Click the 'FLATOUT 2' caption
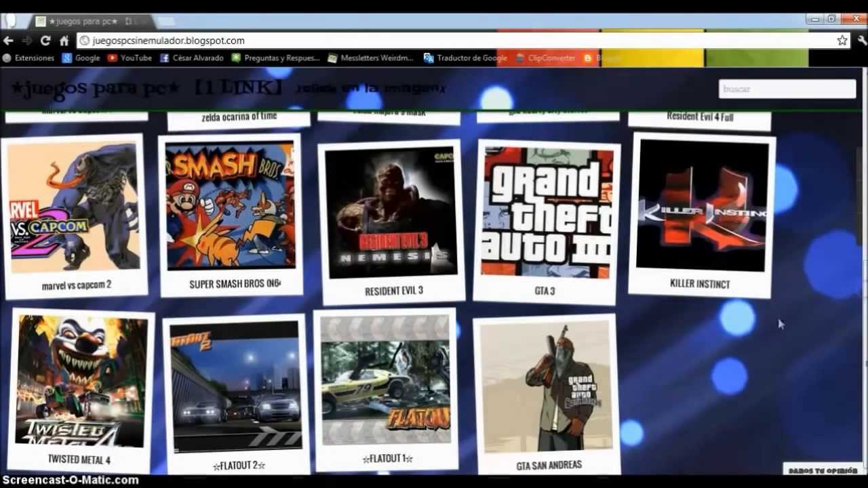868x488 pixels. [x=239, y=466]
